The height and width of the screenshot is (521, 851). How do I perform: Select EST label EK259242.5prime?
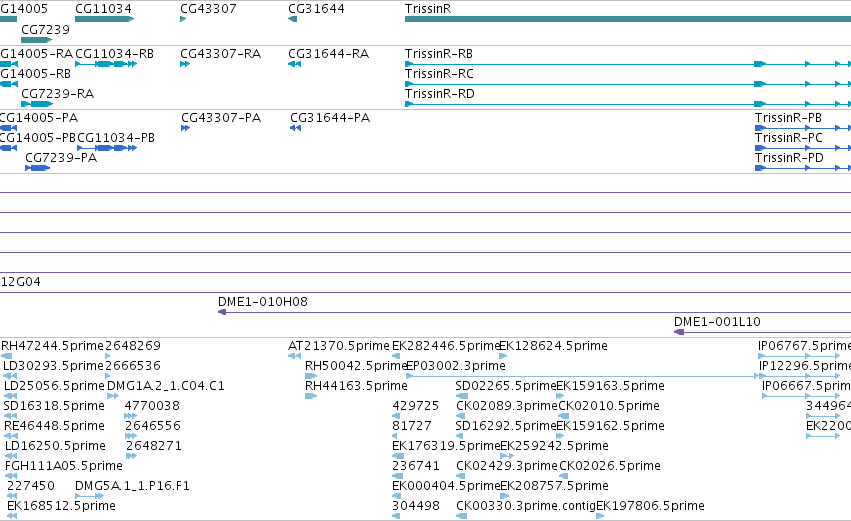554,446
